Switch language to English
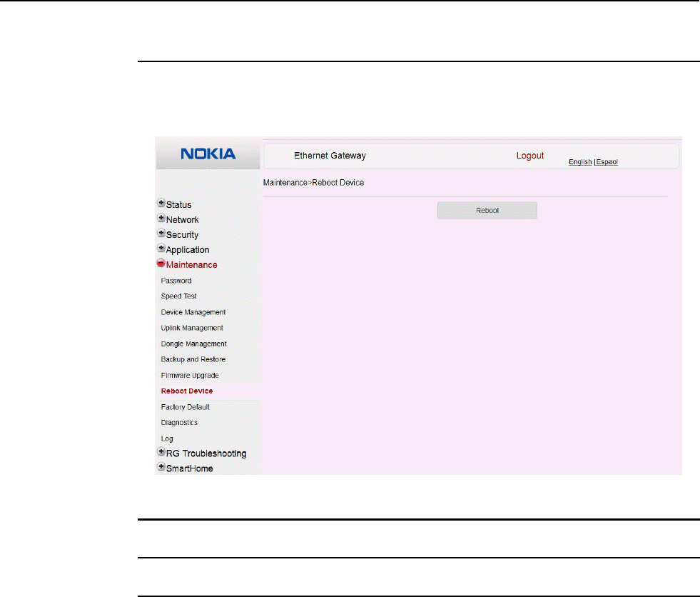This screenshot has height=597, width=700. point(580,162)
